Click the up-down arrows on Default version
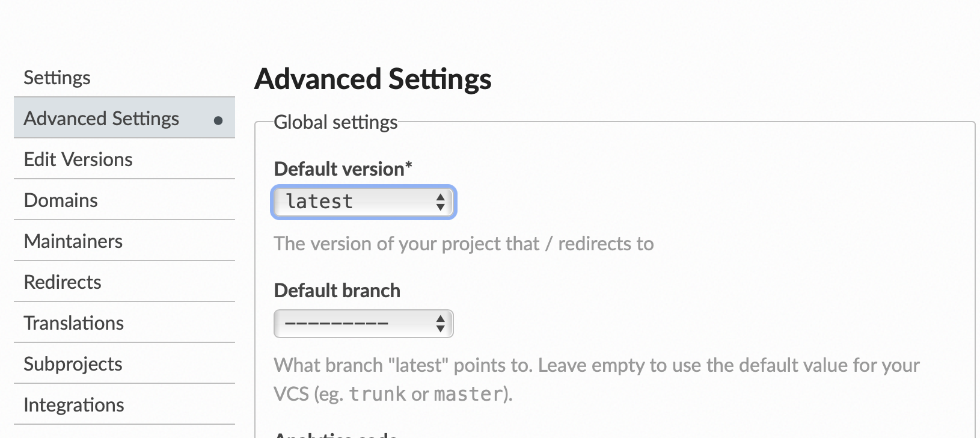Image resolution: width=980 pixels, height=438 pixels. click(x=441, y=202)
